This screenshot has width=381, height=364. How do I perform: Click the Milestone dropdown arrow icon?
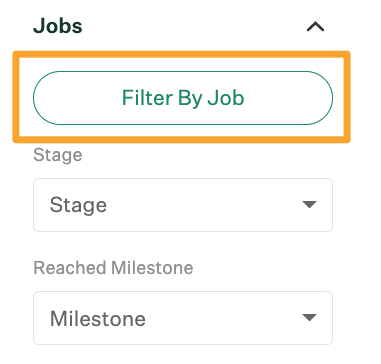pos(309,318)
